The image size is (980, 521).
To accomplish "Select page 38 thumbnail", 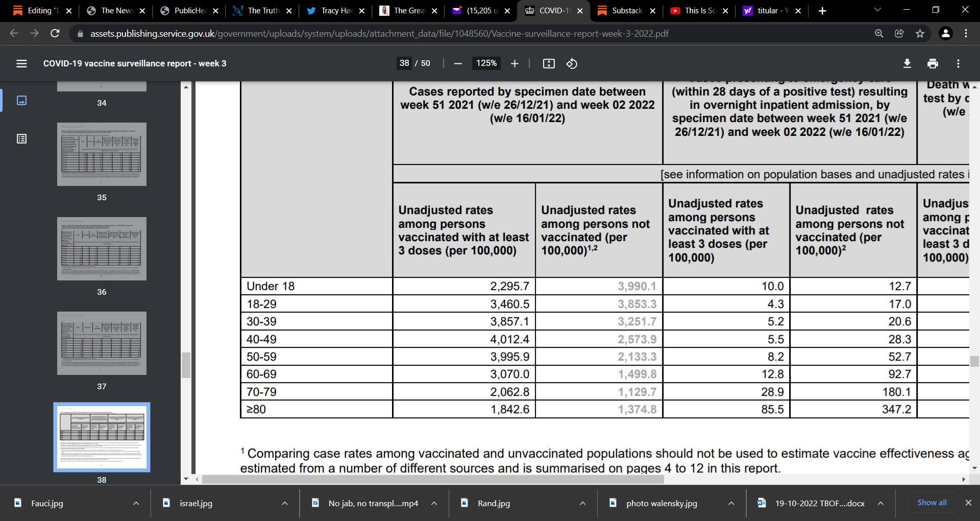I will [x=102, y=437].
